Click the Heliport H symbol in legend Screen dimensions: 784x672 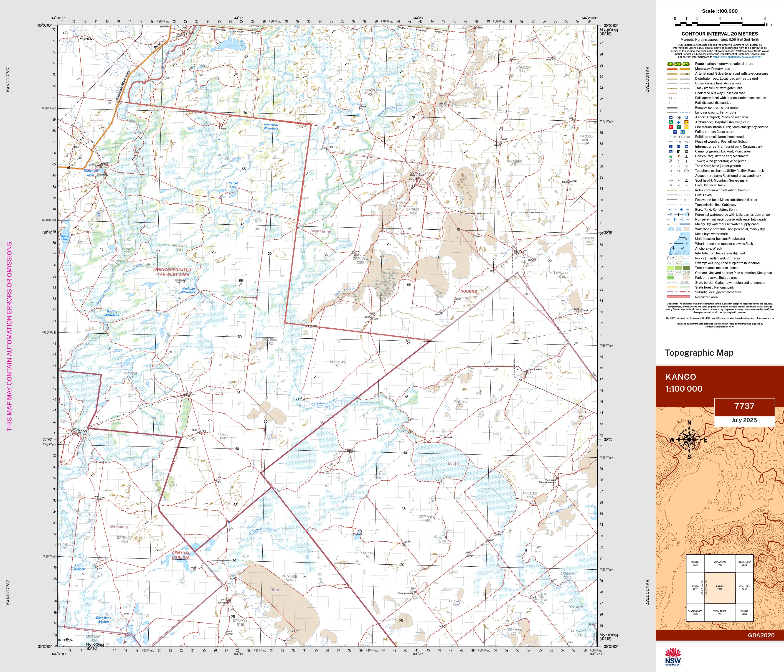click(679, 118)
